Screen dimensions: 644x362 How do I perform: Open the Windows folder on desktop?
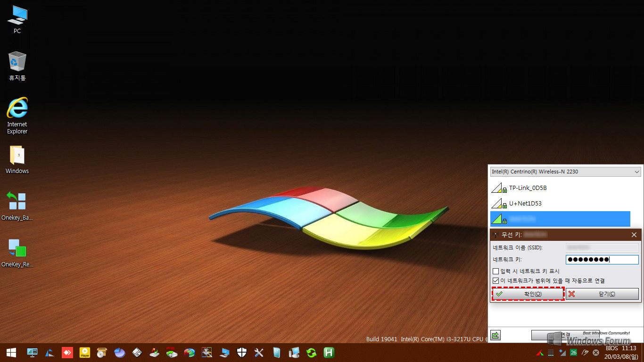coord(17,160)
